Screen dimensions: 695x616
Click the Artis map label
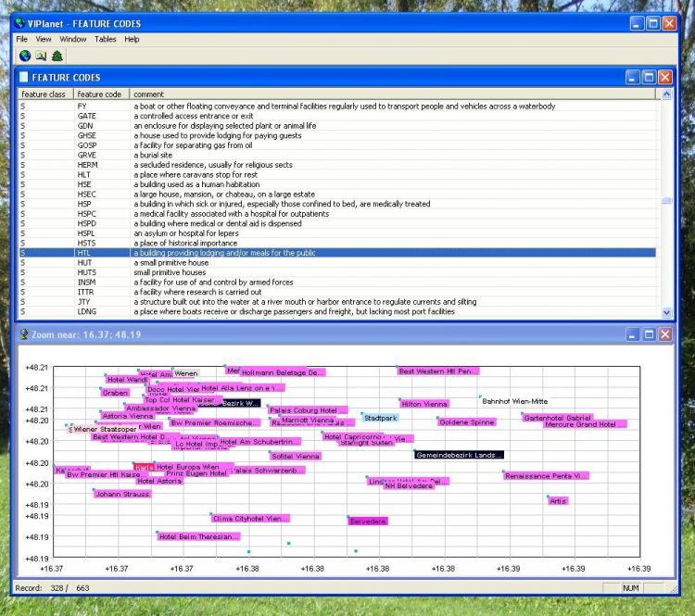click(558, 501)
